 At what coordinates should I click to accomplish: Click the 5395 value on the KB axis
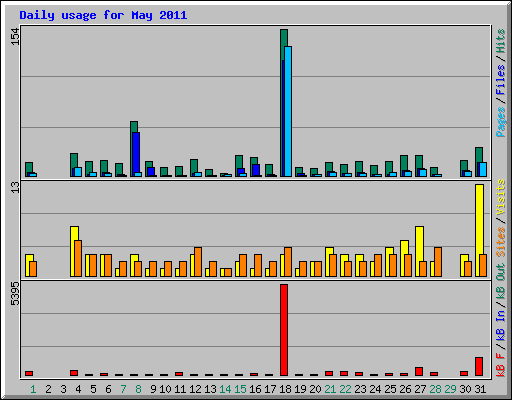[15, 294]
